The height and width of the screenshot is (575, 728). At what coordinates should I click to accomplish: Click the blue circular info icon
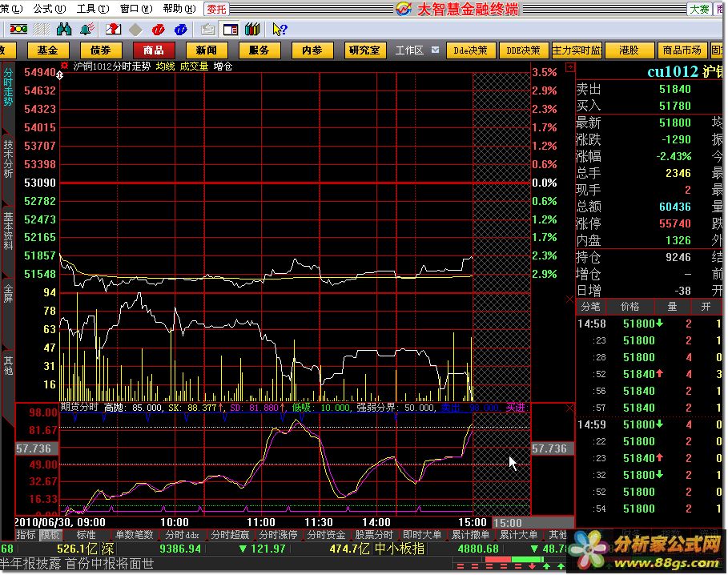[181, 30]
